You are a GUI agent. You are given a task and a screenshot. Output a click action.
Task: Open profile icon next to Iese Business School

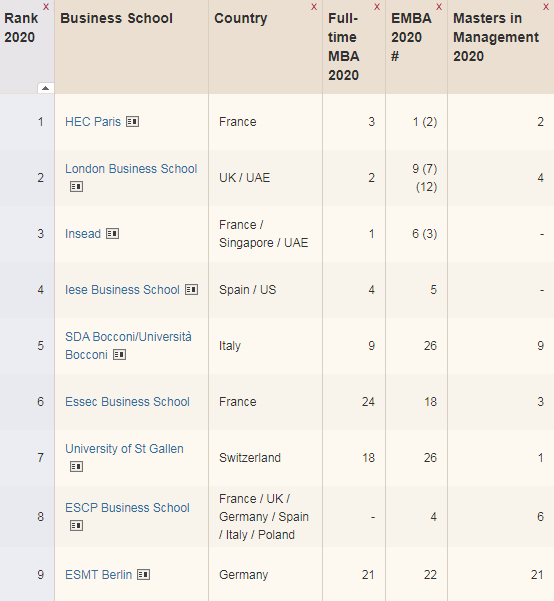191,290
